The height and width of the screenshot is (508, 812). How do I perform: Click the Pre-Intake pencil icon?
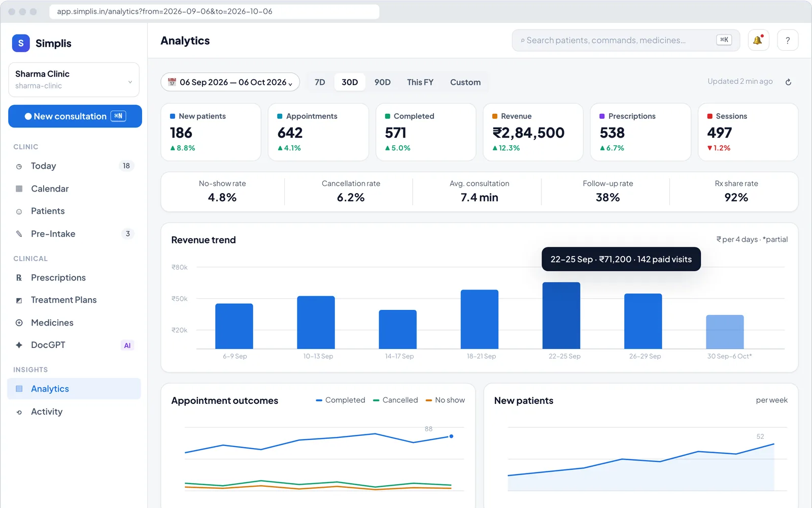[19, 234]
